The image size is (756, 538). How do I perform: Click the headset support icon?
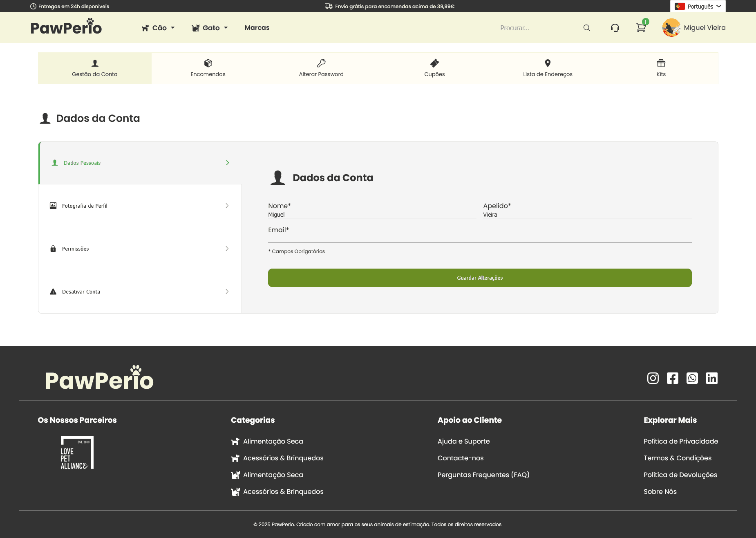615,27
